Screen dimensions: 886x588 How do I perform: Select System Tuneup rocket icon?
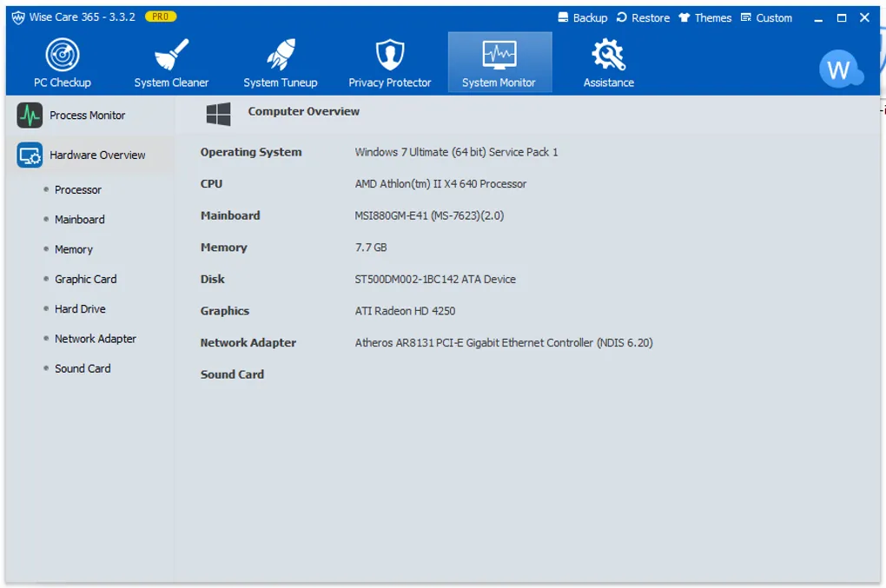tap(281, 56)
